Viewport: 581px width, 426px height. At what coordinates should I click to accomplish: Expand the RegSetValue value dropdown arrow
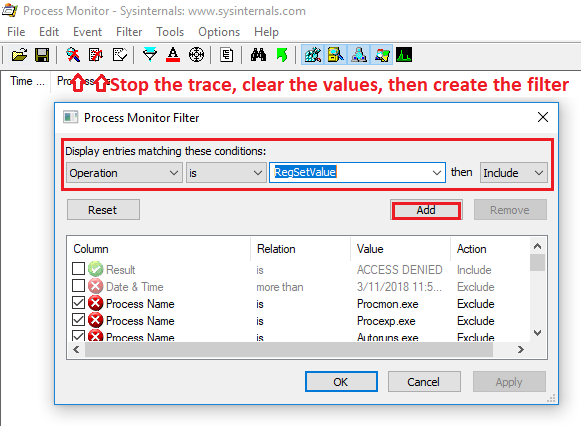click(436, 173)
